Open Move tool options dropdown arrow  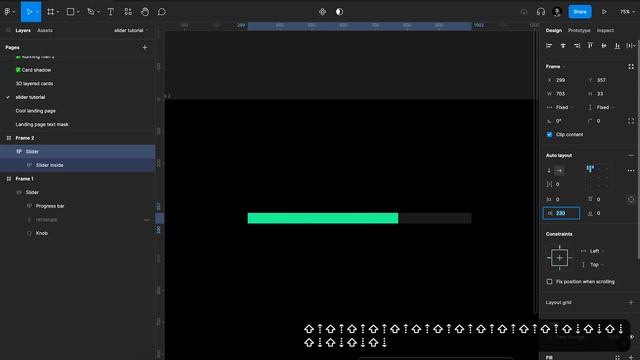[x=37, y=12]
